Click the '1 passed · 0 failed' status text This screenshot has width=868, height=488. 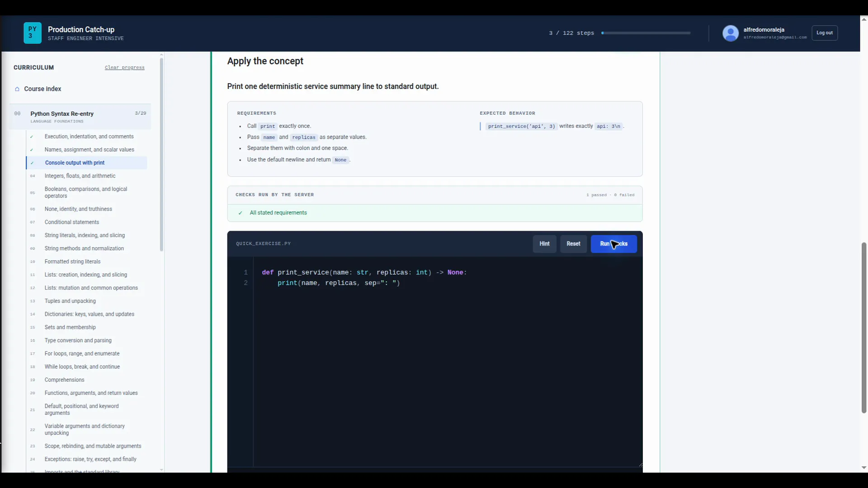[610, 195]
